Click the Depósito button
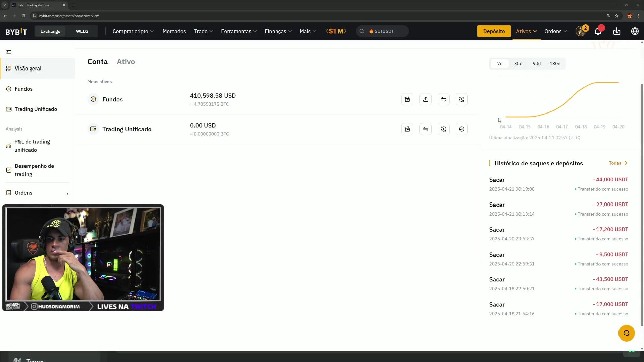Screen dimensions: 644x362 [x=494, y=31]
